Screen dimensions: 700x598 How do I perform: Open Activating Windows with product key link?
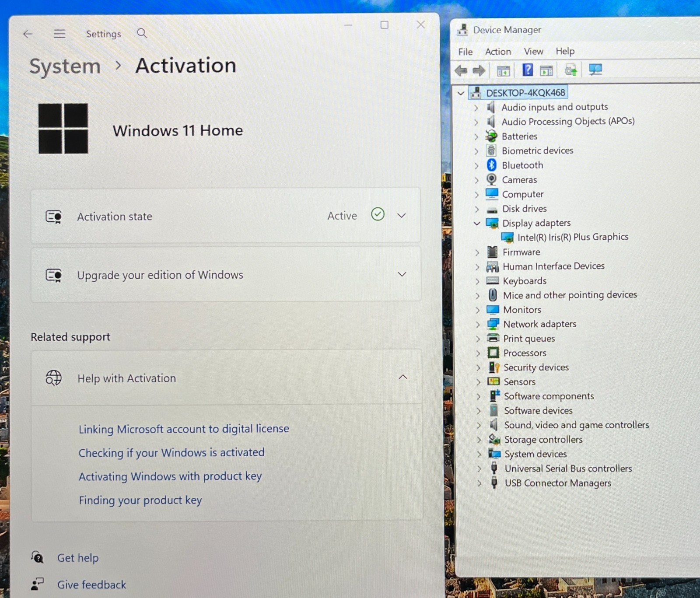coord(170,476)
